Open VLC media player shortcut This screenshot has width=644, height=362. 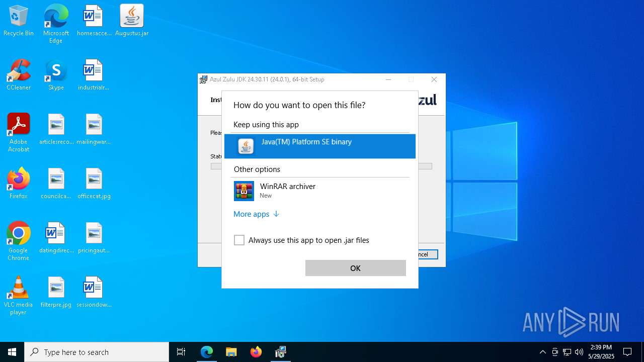pos(19,296)
